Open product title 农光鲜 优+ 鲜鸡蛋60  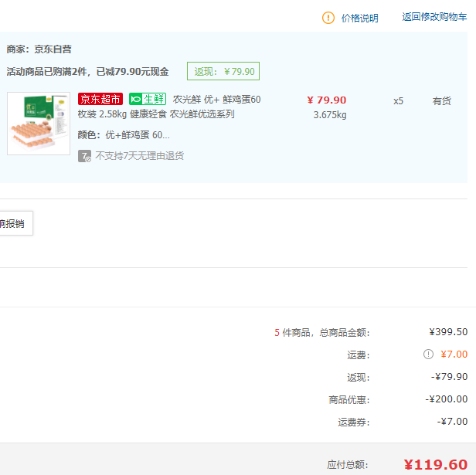tap(216, 100)
